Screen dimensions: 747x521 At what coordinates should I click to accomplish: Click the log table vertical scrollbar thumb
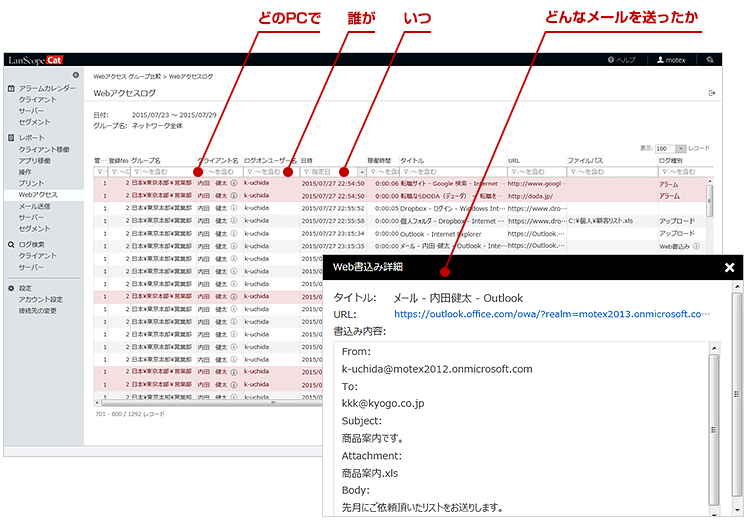click(709, 200)
